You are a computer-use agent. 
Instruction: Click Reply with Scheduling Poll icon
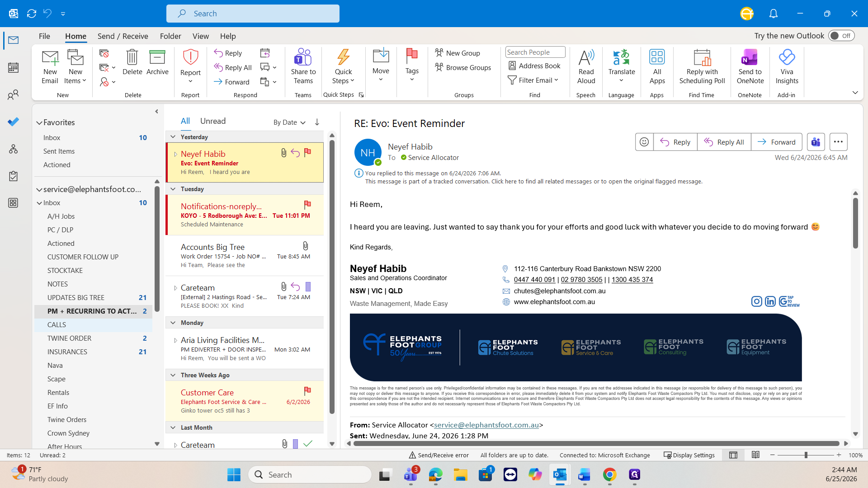click(702, 57)
